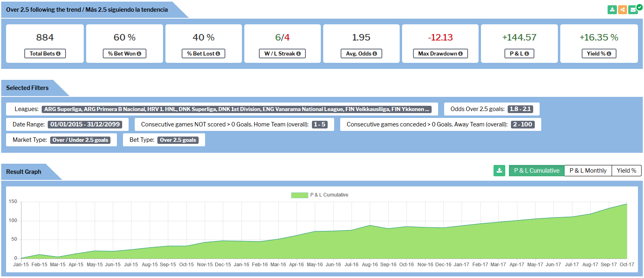Switch graph to P & L Monthly
The image size is (644, 278).
pos(588,171)
